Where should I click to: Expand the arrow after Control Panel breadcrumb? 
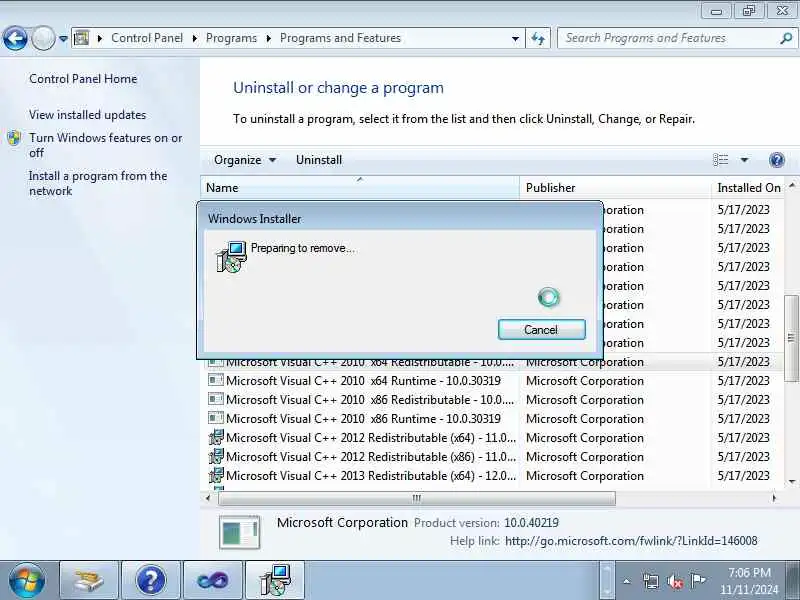194,38
